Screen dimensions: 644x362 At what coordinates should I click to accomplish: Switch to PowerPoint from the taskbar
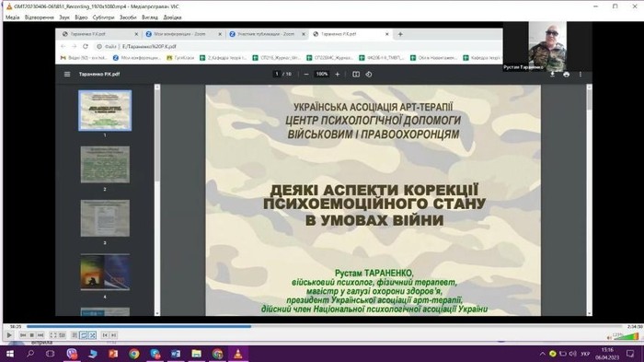[113, 354]
